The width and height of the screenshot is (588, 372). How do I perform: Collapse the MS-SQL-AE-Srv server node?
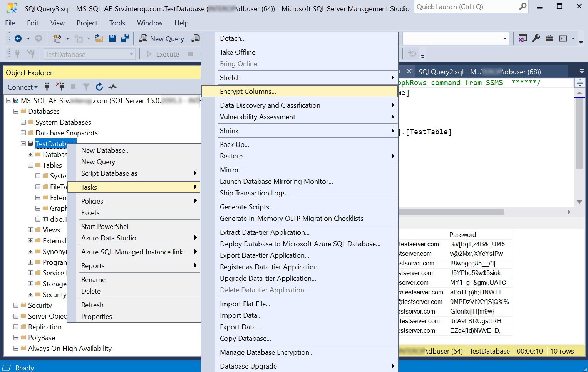[x=8, y=101]
